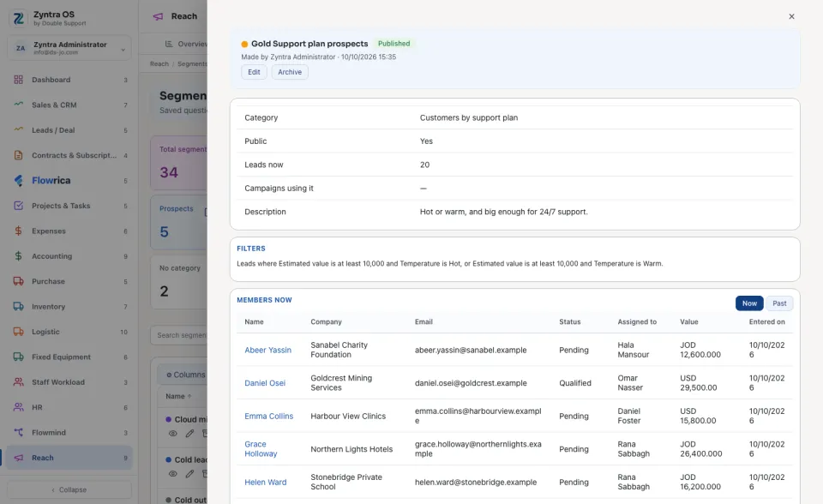Go to the Reach breadcrumb
Image resolution: width=823 pixels, height=504 pixels.
click(159, 64)
